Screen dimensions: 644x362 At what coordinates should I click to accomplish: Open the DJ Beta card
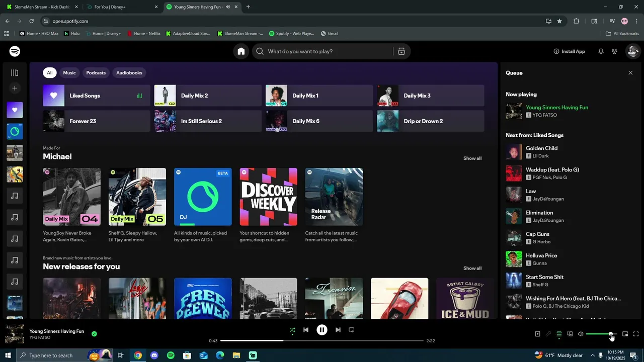(203, 197)
